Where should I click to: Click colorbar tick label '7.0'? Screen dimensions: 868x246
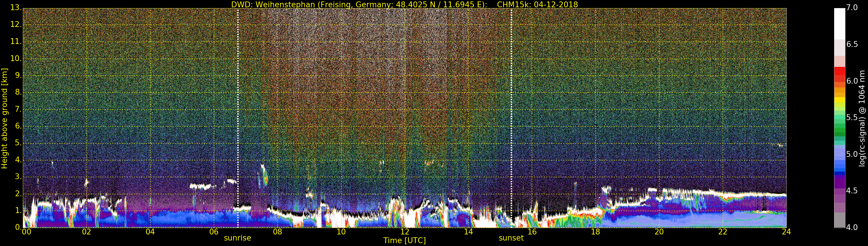pos(852,8)
